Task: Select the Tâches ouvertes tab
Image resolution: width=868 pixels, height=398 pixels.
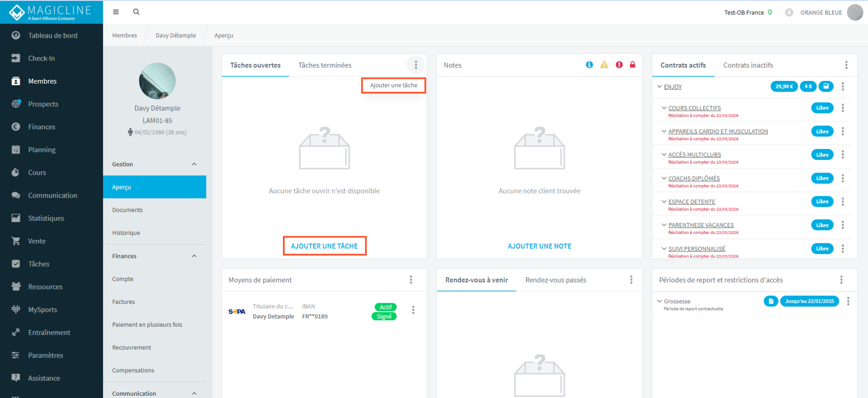Action: (255, 65)
